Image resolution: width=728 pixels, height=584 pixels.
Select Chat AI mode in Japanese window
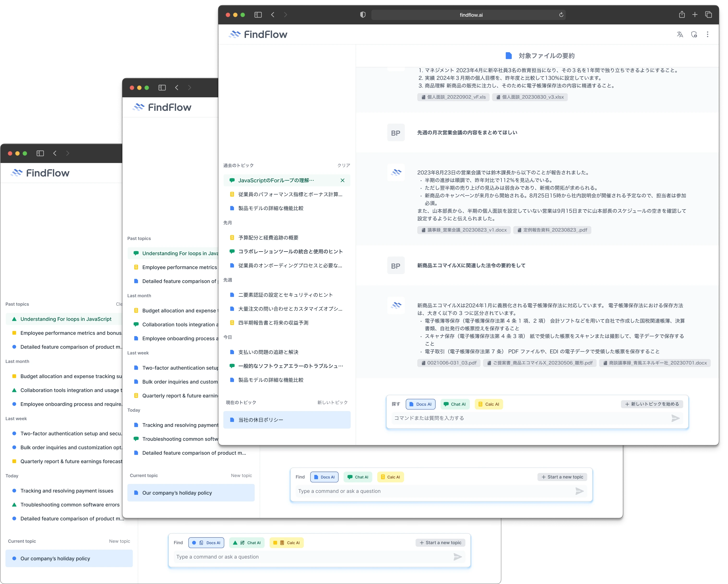click(x=455, y=404)
